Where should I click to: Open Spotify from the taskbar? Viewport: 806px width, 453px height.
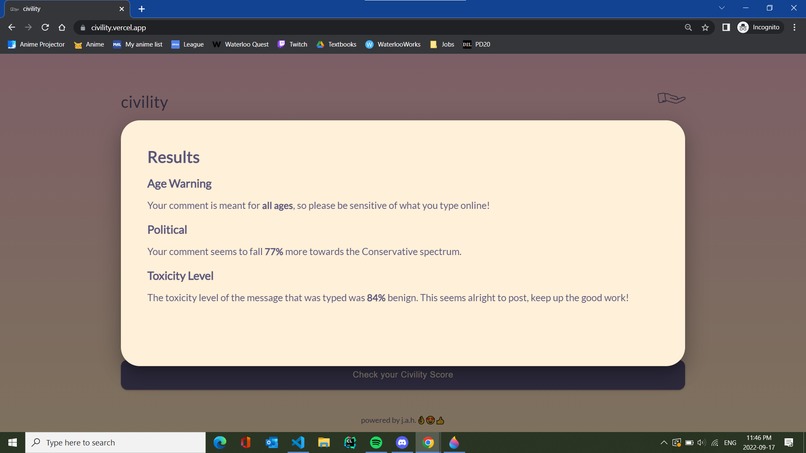pyautogui.click(x=376, y=442)
